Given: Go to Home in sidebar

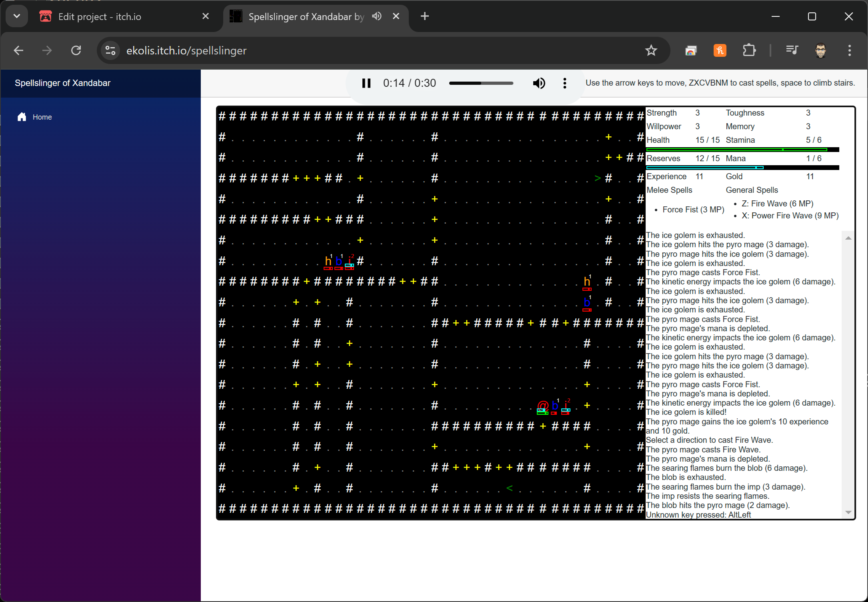Looking at the screenshot, I should pos(42,117).
